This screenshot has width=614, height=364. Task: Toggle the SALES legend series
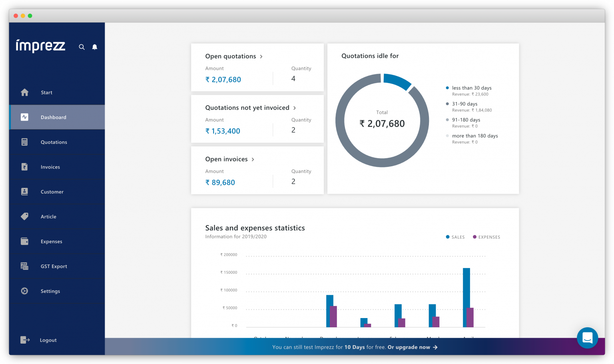tap(455, 237)
